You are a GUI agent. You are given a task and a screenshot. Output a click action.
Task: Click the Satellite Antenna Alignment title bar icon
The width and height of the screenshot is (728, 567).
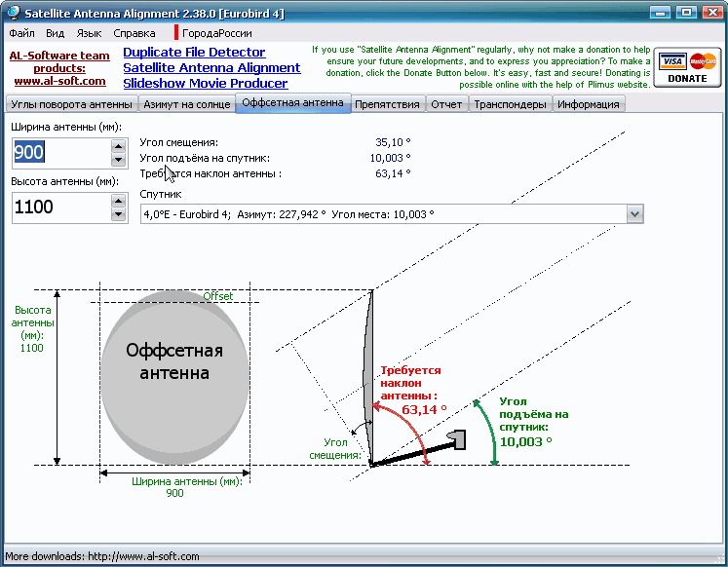[14, 13]
